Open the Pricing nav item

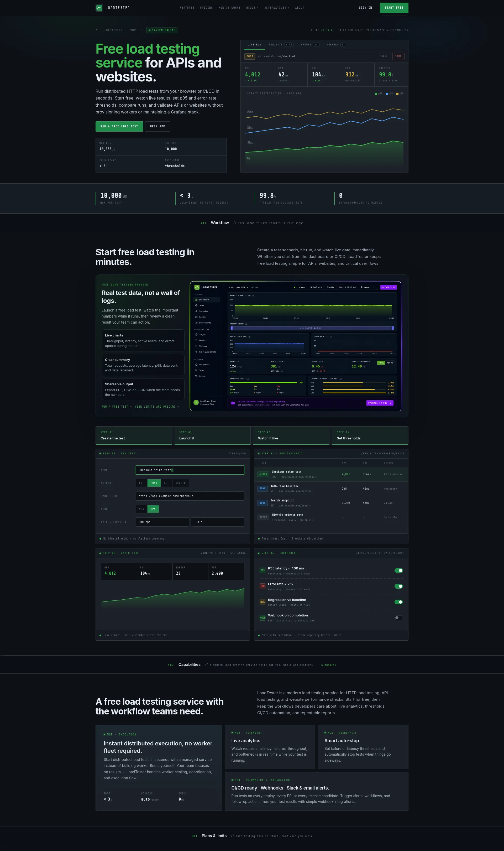click(x=207, y=8)
